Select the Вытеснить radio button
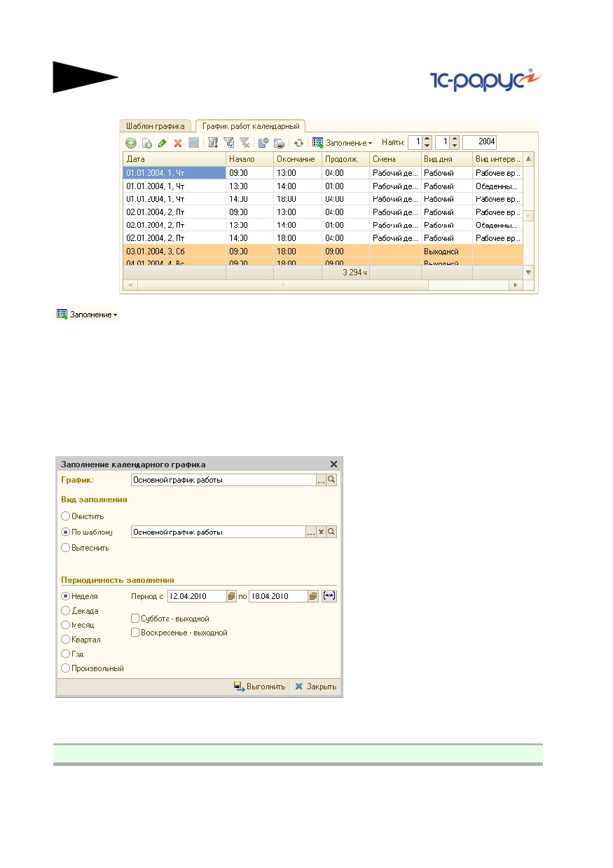This screenshot has height=868, width=613. [x=66, y=548]
